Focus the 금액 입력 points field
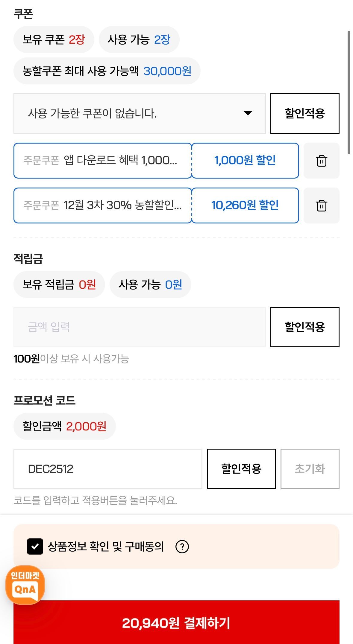 click(139, 327)
